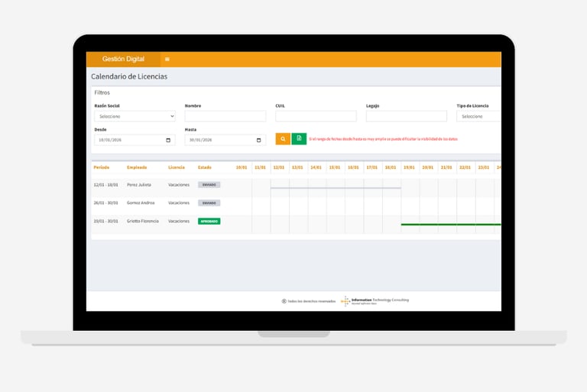Open the Tipo de Licencia dropdown
The image size is (587, 392).
(x=478, y=116)
